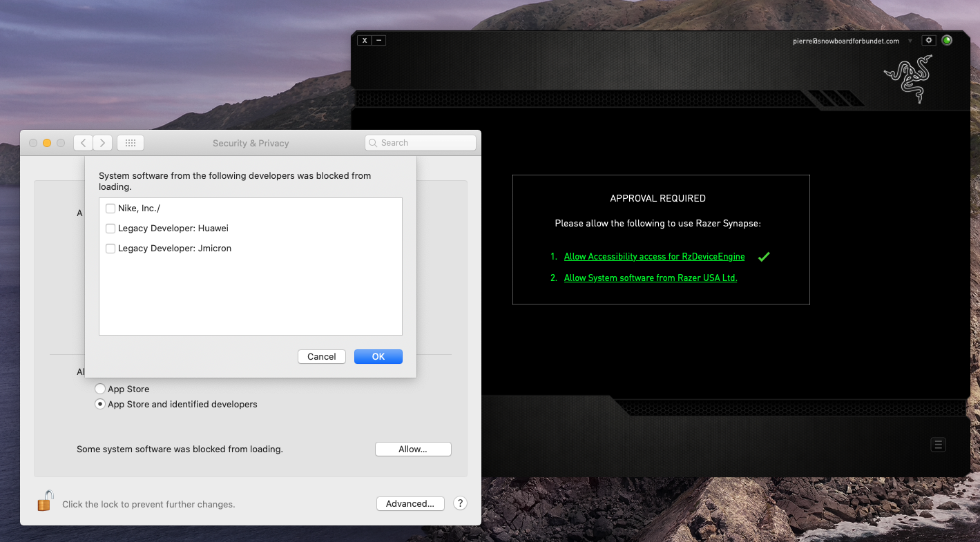The height and width of the screenshot is (542, 980).
Task: Open Allow System software from Razer USA Ltd. link
Action: 651,278
